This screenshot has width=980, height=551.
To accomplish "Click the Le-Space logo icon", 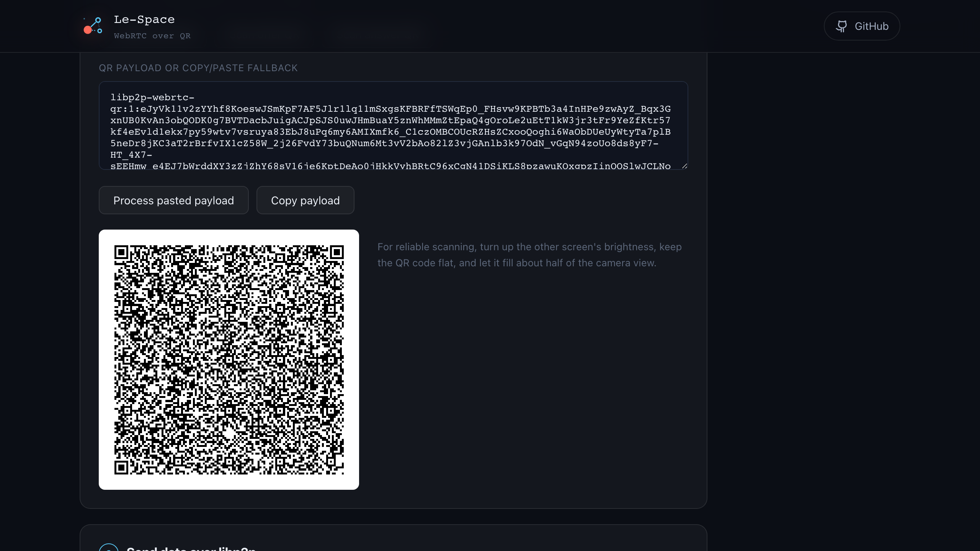I will point(93,26).
